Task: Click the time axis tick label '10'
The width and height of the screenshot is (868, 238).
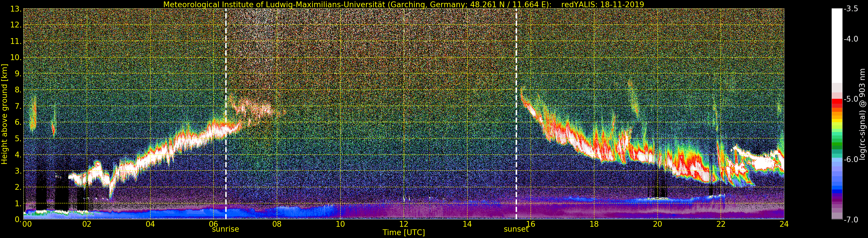Action: pyautogui.click(x=340, y=224)
